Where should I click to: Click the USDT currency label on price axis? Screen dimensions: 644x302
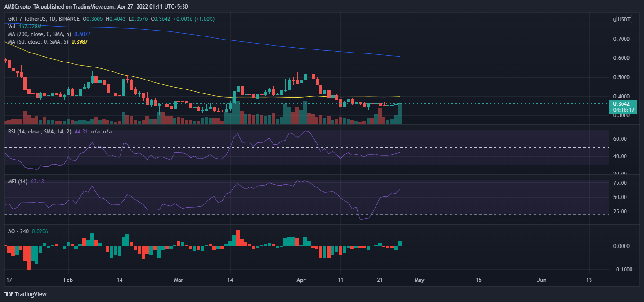(622, 19)
